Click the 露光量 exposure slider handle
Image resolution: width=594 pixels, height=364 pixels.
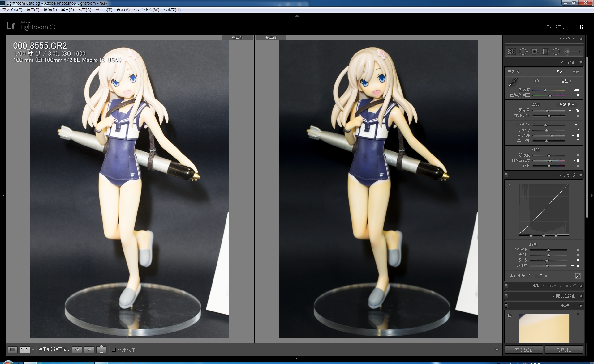point(547,111)
